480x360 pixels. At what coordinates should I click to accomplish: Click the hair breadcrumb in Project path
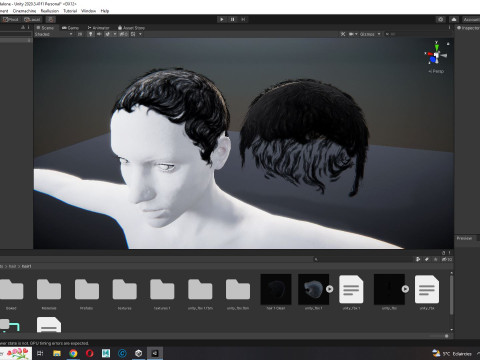point(12,266)
